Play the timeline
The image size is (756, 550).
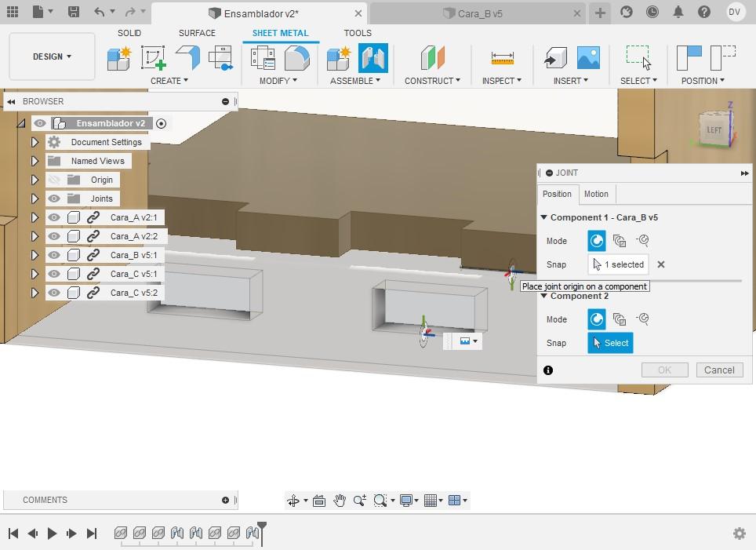point(52,533)
